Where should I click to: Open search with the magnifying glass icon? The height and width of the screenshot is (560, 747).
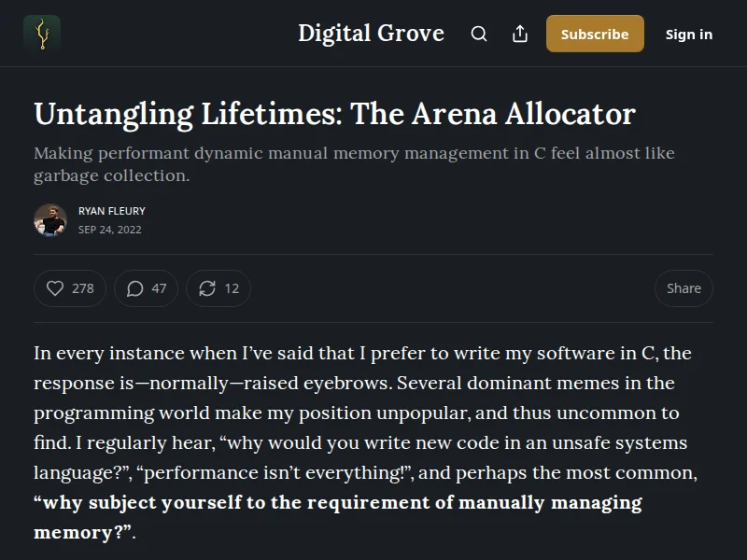tap(479, 34)
